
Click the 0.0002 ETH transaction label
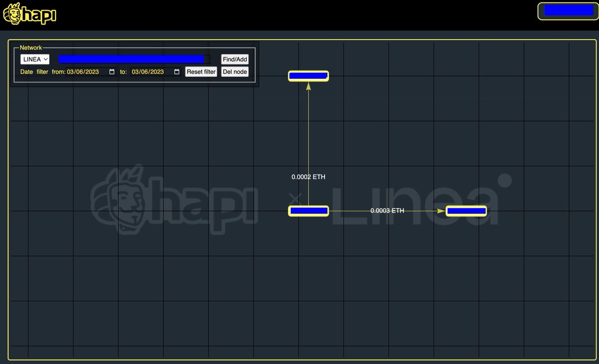click(308, 177)
